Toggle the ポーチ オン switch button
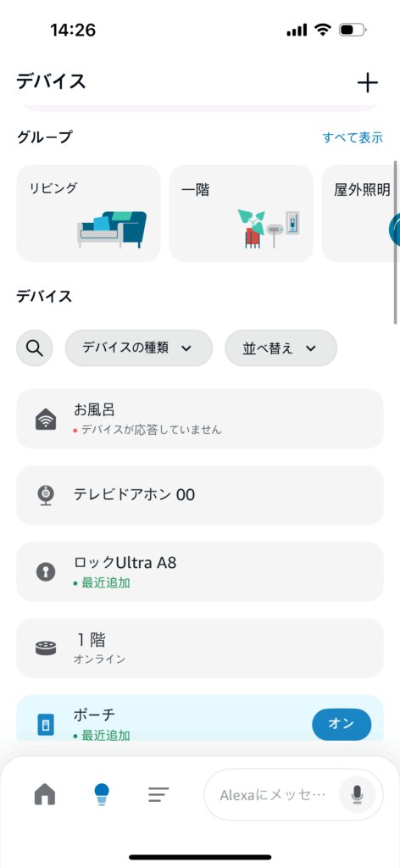This screenshot has width=400, height=868. 342,724
